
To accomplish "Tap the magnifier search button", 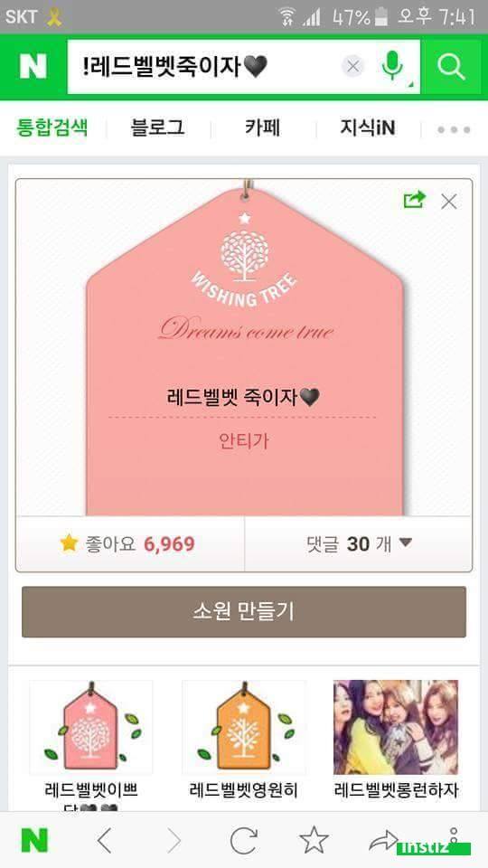I will tap(451, 66).
